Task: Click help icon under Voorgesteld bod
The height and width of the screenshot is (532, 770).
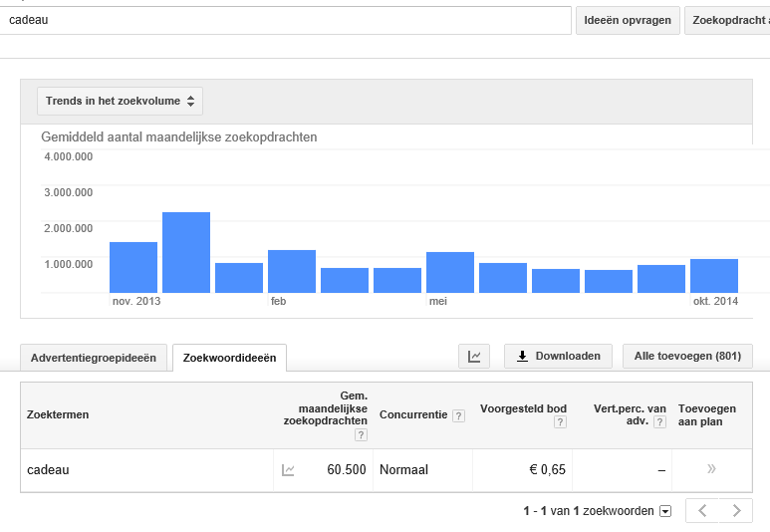Action: pyautogui.click(x=560, y=422)
